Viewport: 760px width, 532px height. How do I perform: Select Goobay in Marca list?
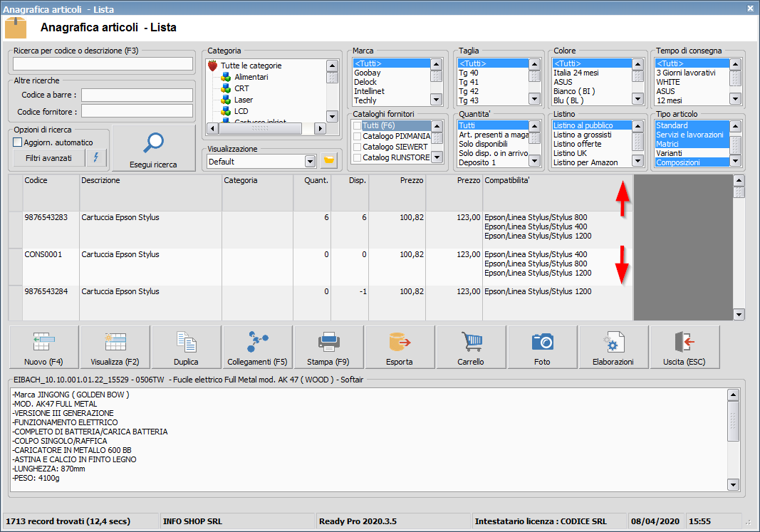pos(368,73)
